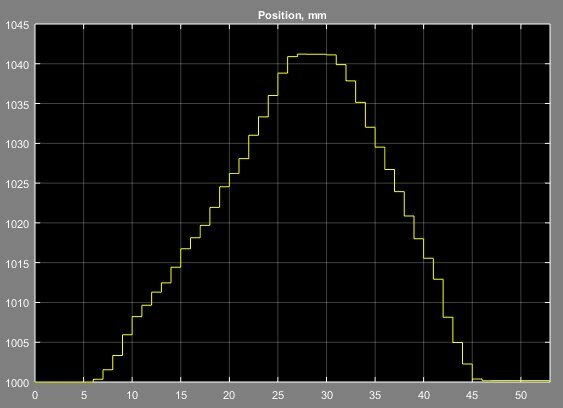
Task: Click the 1010 y-axis tick label
Action: [x=17, y=303]
